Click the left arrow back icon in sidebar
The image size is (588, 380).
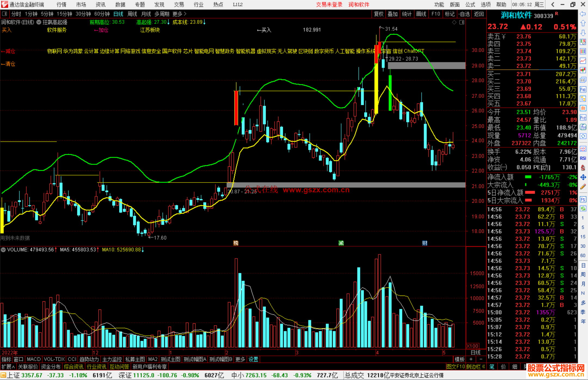[583, 14]
